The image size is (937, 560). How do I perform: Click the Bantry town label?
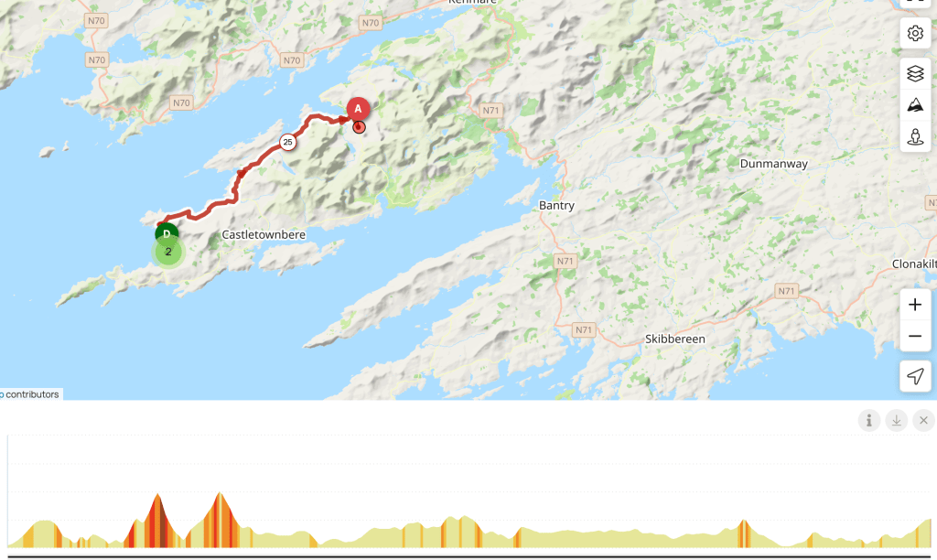[x=556, y=206]
